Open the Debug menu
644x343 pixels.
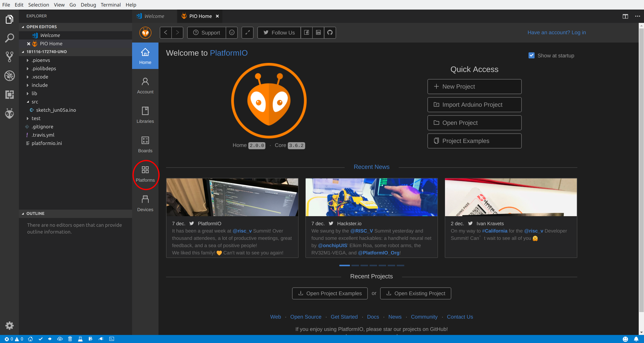coord(88,5)
